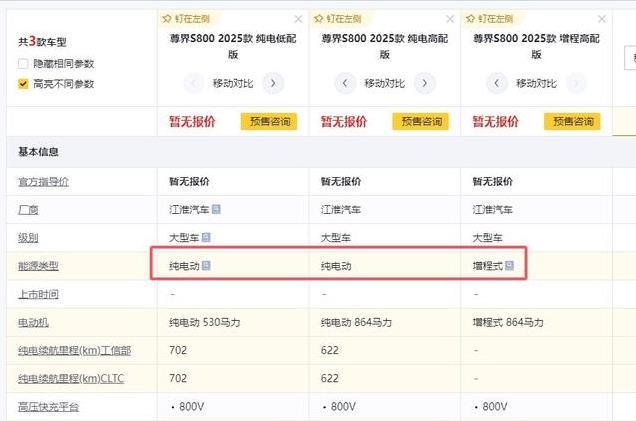Remove the 纯电高配版 column with its X

click(450, 19)
